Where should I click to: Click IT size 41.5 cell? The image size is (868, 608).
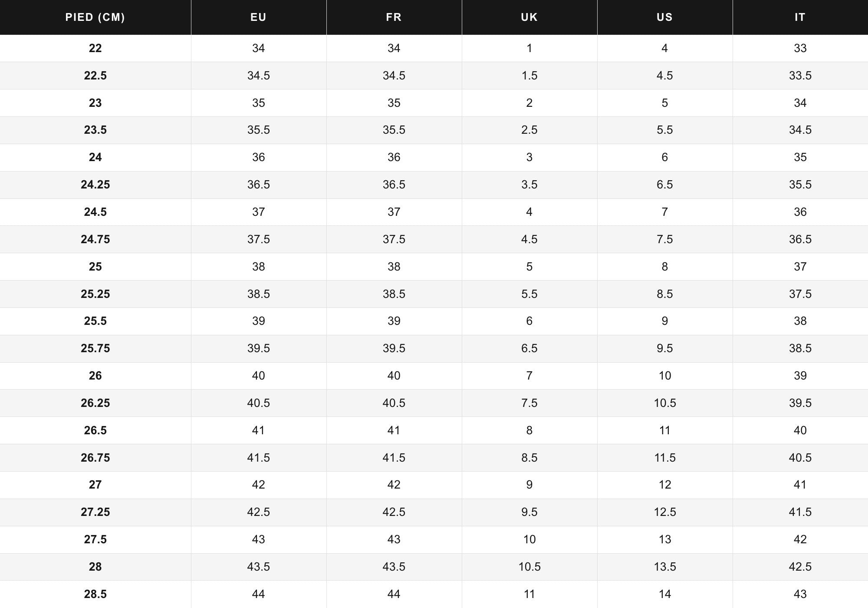(800, 512)
